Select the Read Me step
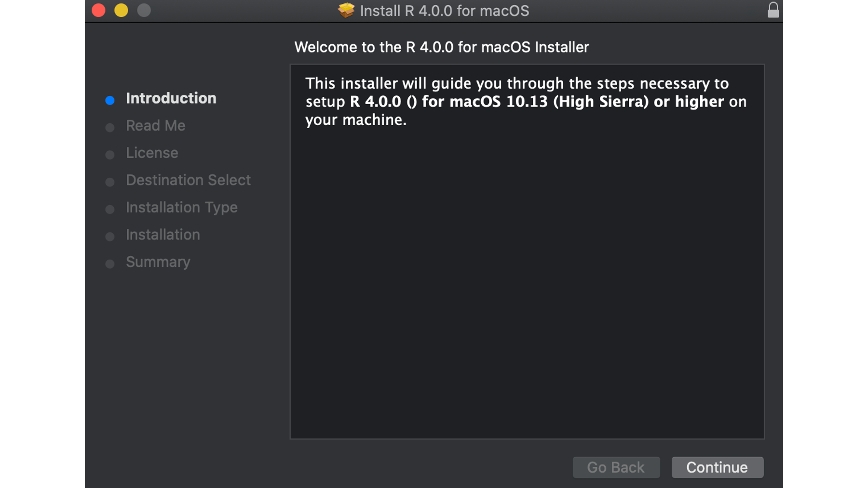This screenshot has height=488, width=868. (x=155, y=126)
